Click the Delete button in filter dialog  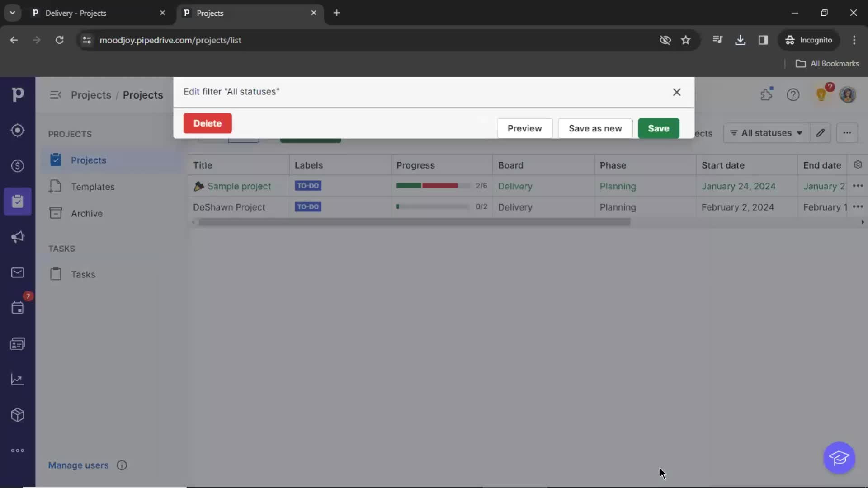click(x=208, y=123)
